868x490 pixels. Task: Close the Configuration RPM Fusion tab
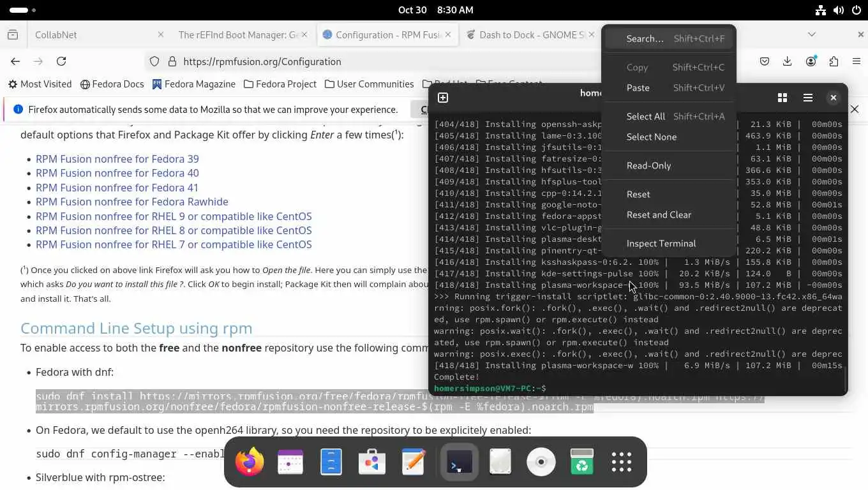coord(449,34)
